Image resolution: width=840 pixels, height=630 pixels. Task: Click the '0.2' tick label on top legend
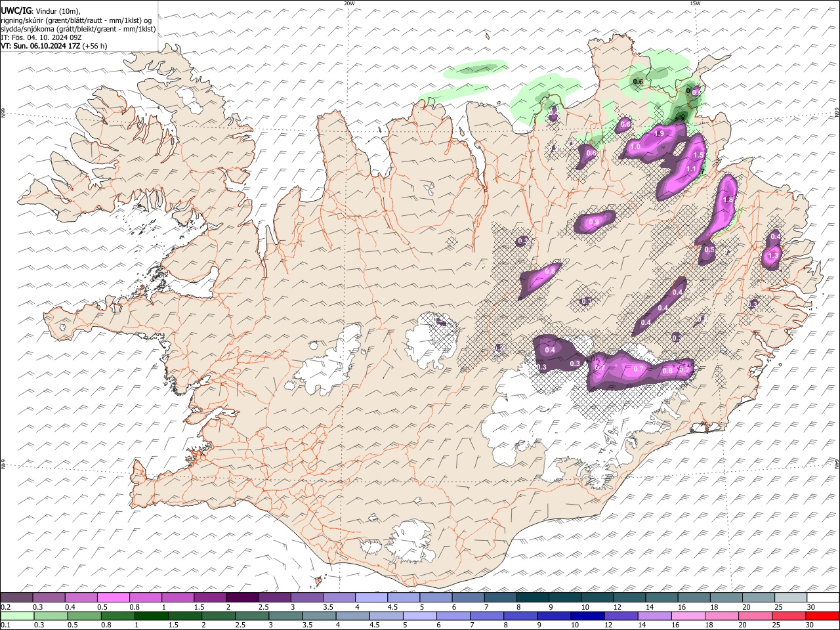(x=6, y=607)
